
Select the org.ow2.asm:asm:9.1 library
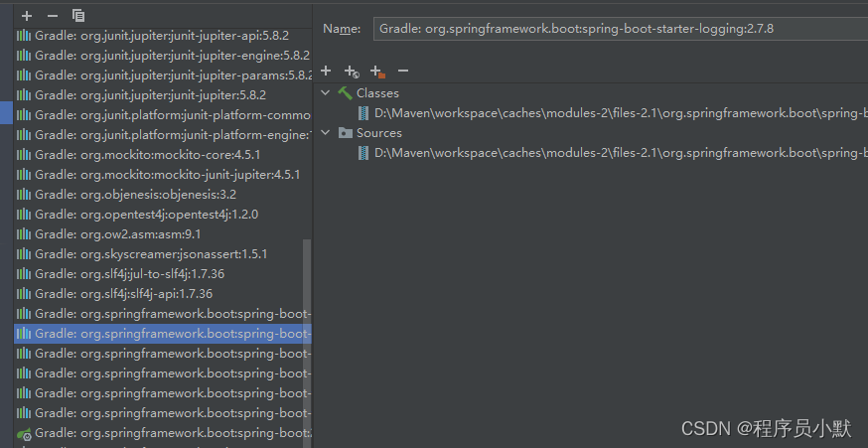[163, 234]
